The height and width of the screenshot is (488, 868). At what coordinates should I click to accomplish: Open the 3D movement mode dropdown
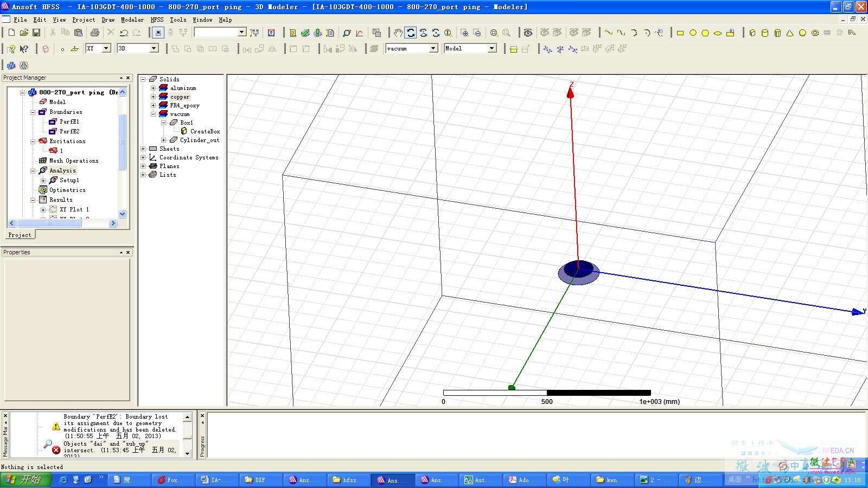tap(154, 48)
